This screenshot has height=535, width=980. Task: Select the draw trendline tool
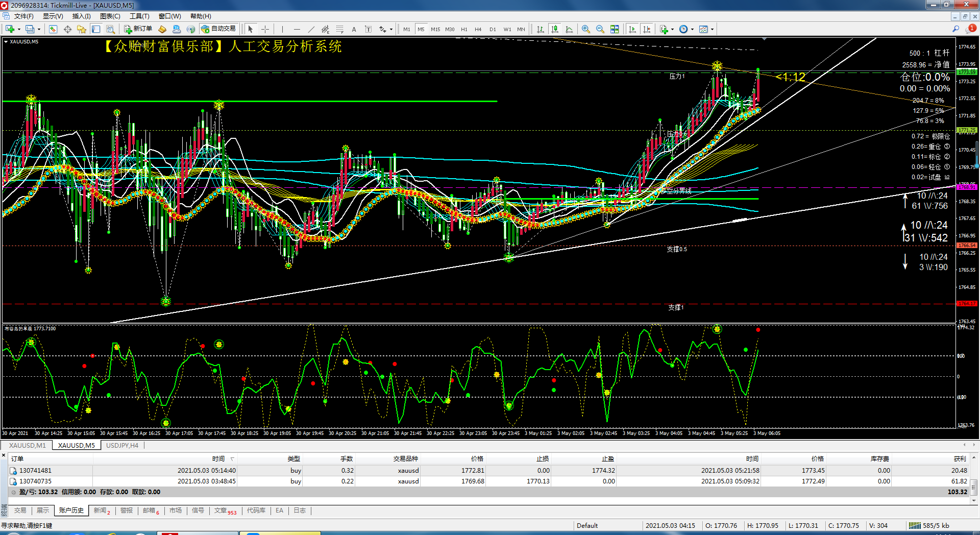coord(311,29)
